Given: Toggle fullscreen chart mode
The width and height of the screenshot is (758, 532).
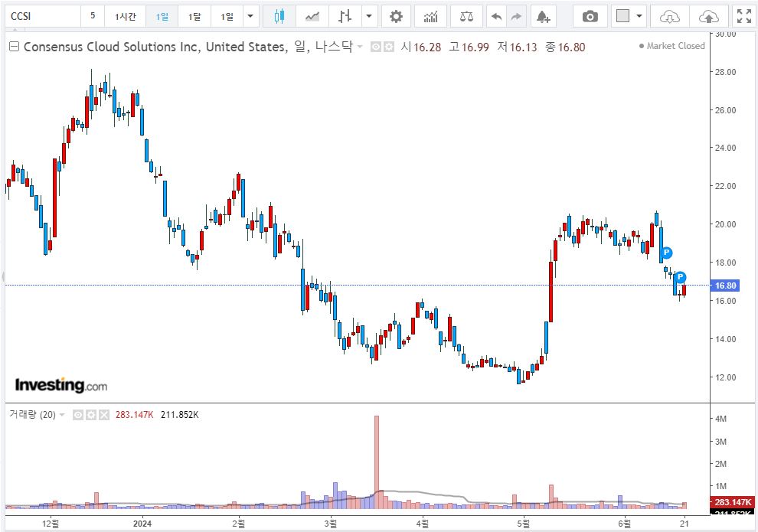Looking at the screenshot, I should point(744,16).
